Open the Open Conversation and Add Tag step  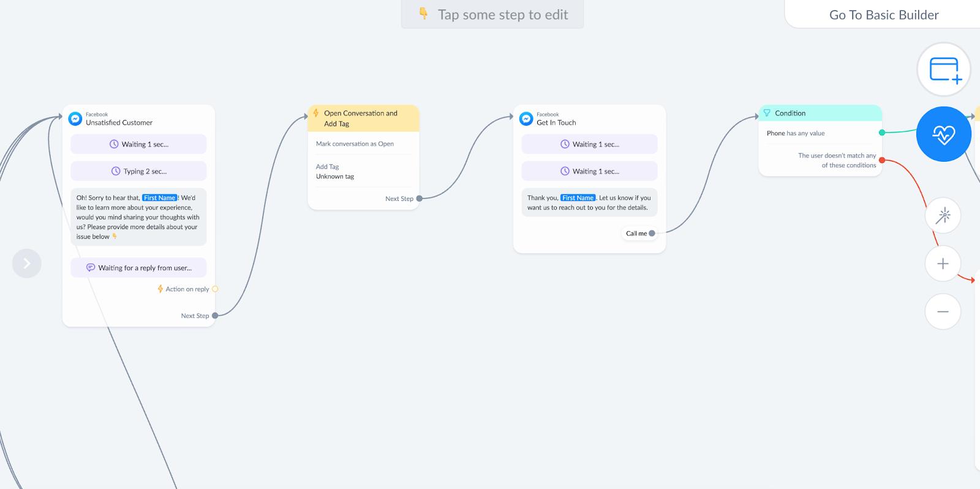(364, 118)
